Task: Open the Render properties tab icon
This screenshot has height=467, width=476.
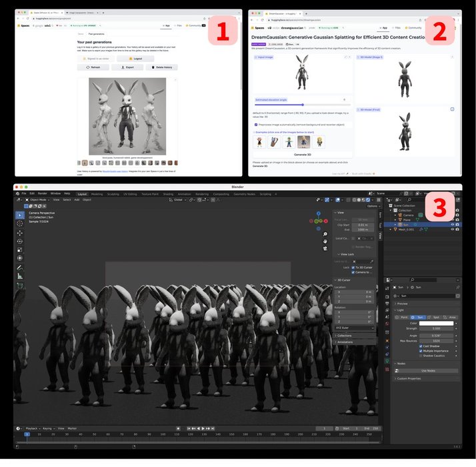Action: click(387, 297)
